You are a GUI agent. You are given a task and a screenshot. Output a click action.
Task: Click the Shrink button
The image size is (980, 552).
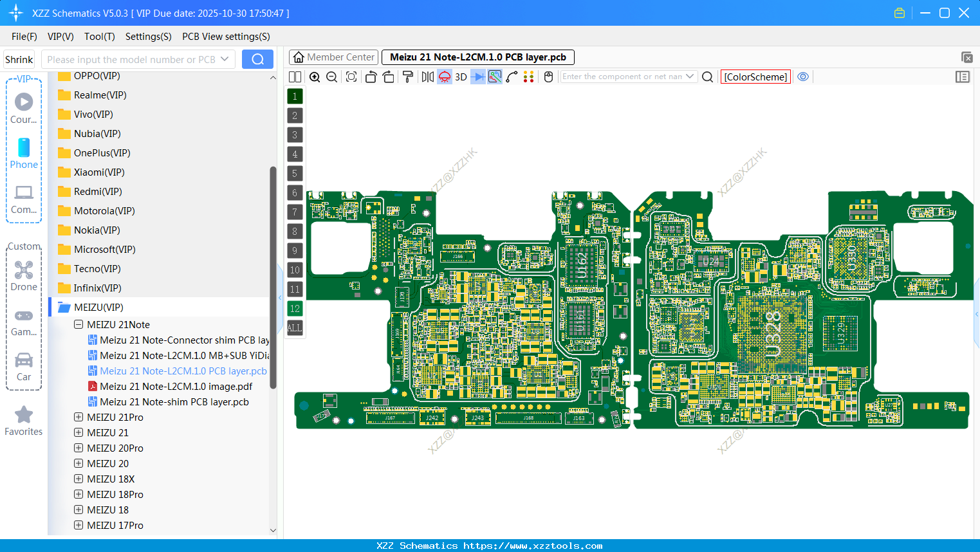click(x=19, y=59)
